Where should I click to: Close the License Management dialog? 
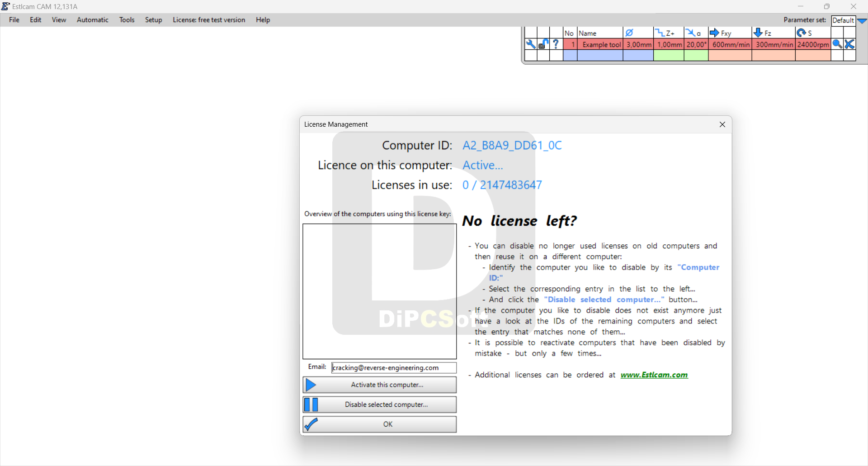(x=722, y=124)
